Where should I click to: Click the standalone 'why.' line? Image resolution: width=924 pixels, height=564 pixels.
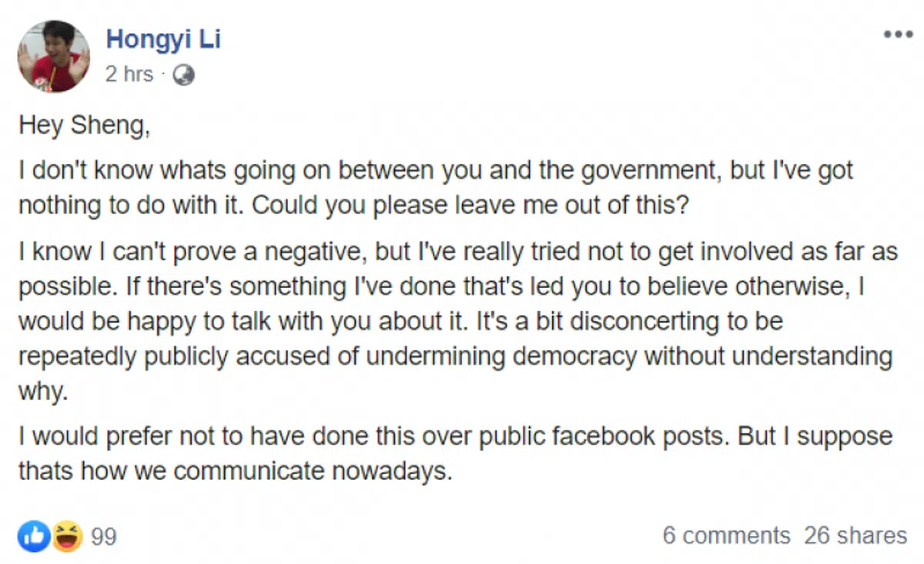click(x=43, y=391)
